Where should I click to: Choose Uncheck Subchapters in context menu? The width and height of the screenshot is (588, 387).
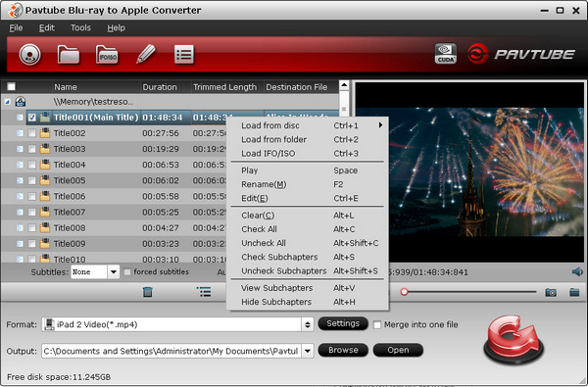click(x=308, y=270)
